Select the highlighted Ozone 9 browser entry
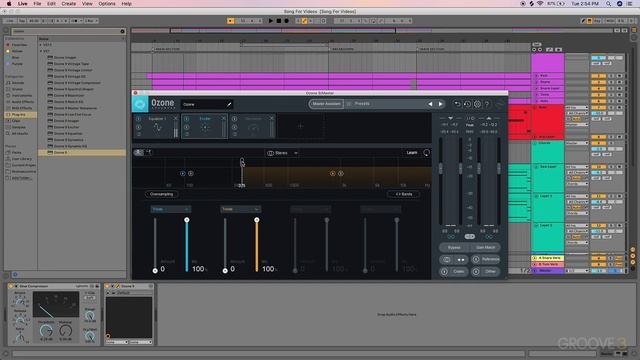 coord(82,153)
